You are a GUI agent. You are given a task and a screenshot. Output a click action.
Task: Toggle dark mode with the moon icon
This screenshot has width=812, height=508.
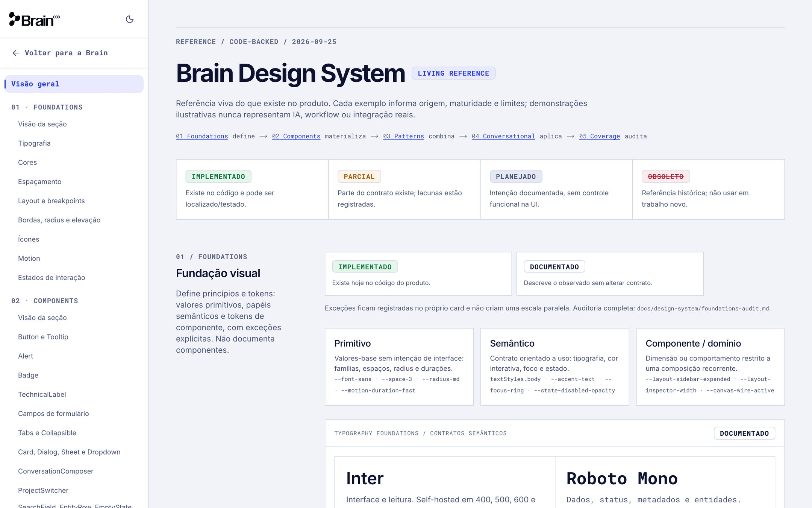click(x=130, y=19)
